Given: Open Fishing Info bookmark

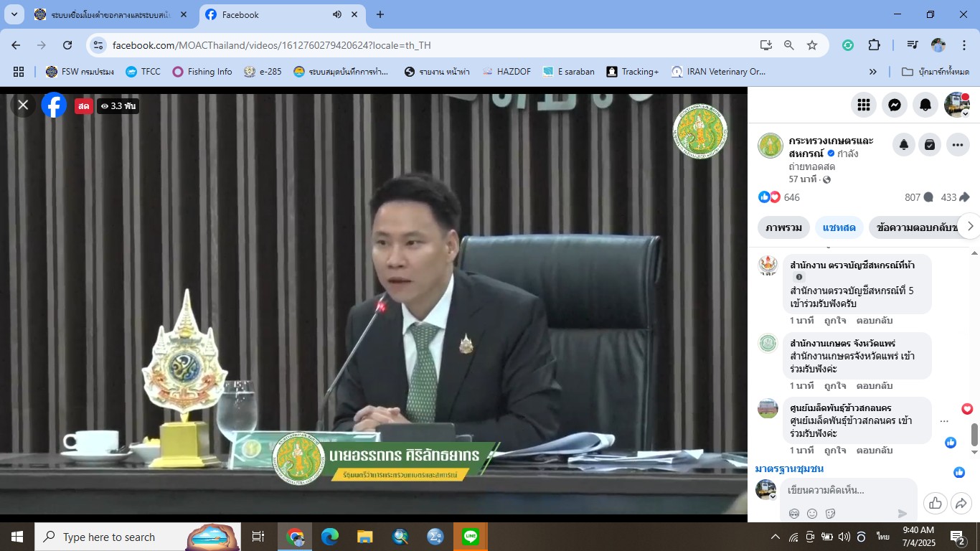Looking at the screenshot, I should coord(202,72).
